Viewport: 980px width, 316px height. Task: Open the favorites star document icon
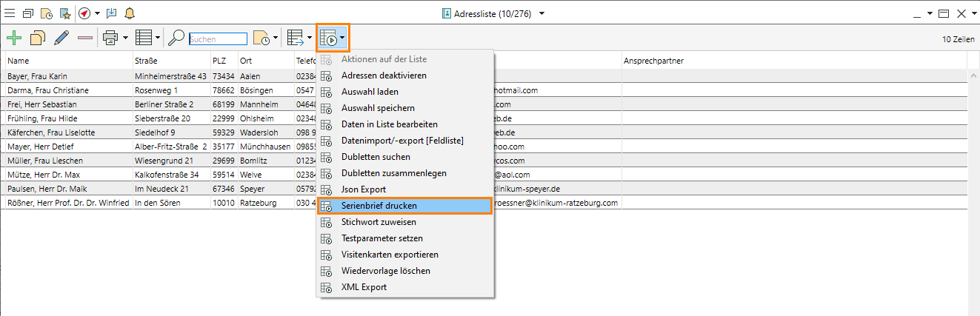[x=64, y=13]
